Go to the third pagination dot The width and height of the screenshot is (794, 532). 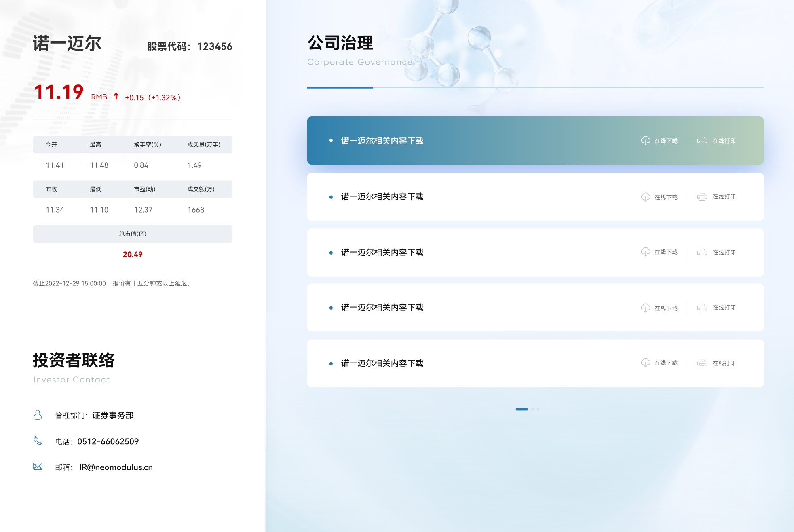click(x=538, y=409)
